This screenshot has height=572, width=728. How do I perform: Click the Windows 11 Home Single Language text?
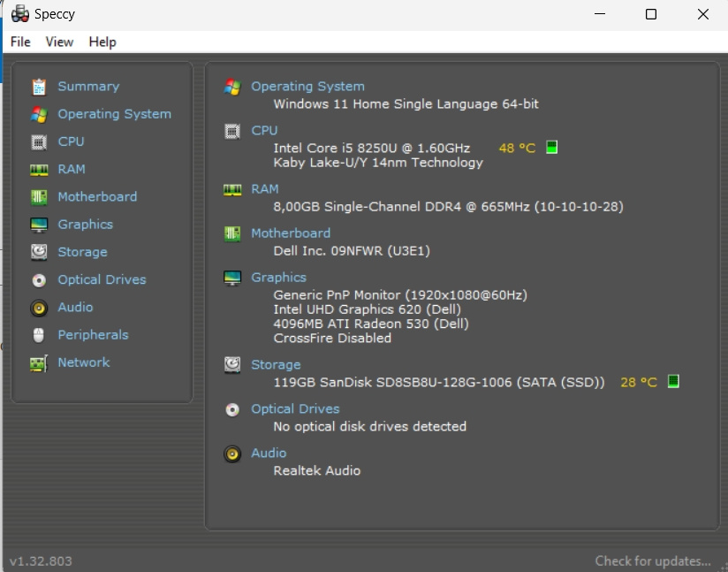[x=406, y=104]
